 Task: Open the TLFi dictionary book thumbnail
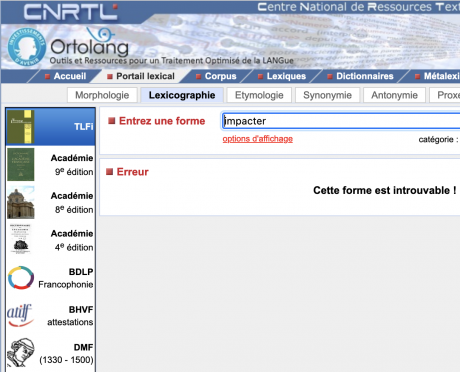click(21, 127)
